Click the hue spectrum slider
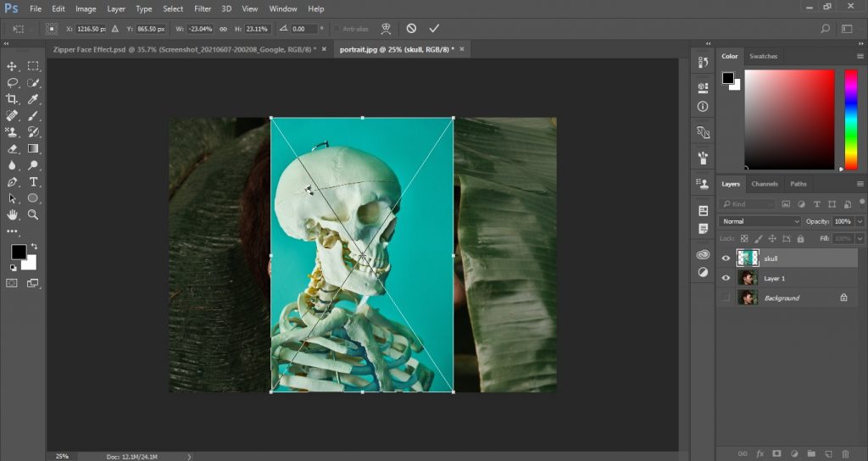 850,119
